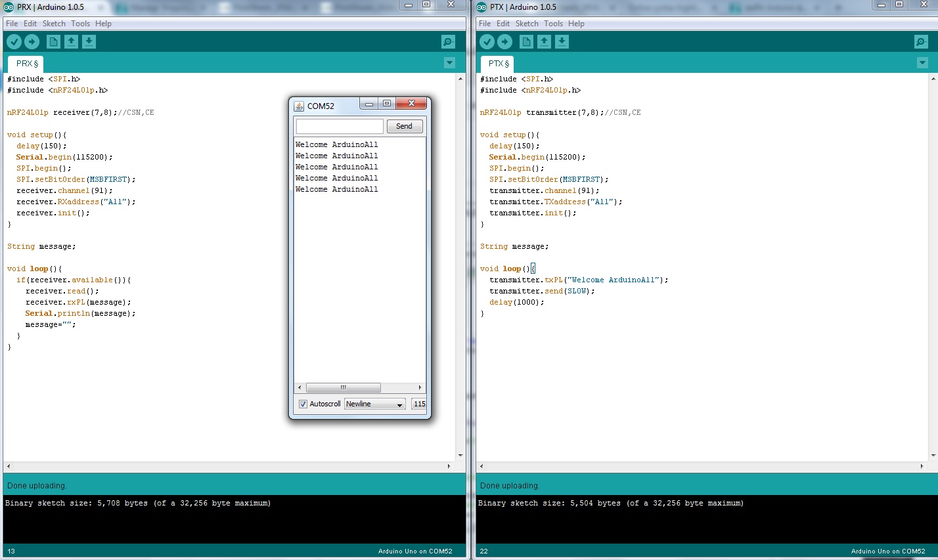Click Send button in COM52 monitor
Image resolution: width=938 pixels, height=560 pixels.
coord(405,126)
